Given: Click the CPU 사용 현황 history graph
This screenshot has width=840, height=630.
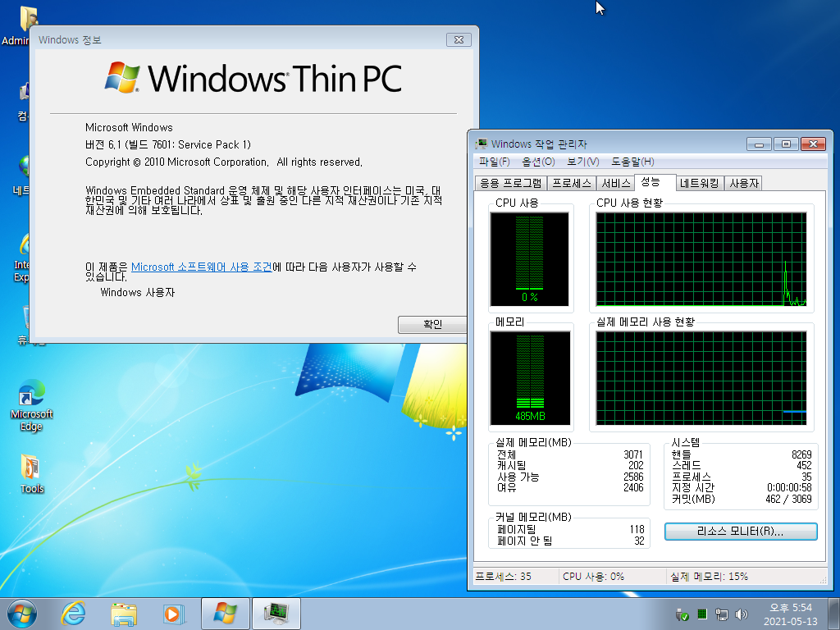Looking at the screenshot, I should click(701, 259).
